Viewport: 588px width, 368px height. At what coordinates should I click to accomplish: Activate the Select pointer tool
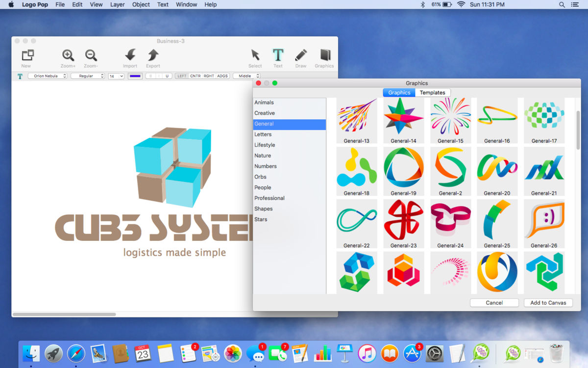[x=255, y=55]
